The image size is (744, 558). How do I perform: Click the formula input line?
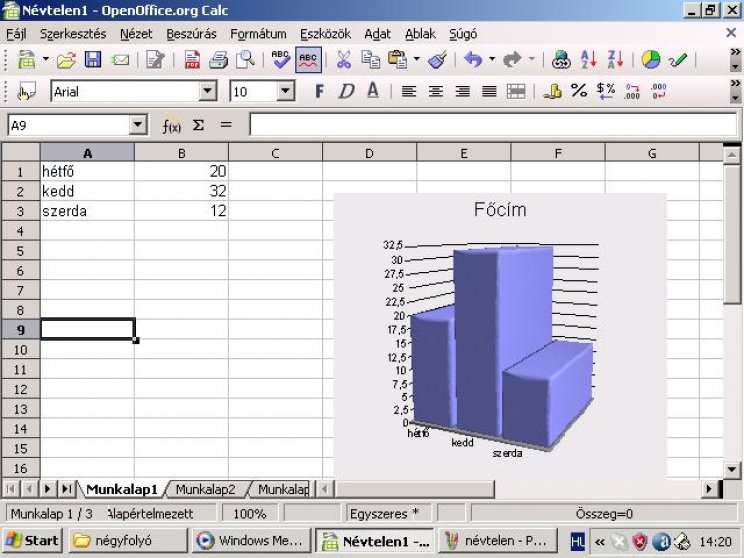click(x=493, y=125)
